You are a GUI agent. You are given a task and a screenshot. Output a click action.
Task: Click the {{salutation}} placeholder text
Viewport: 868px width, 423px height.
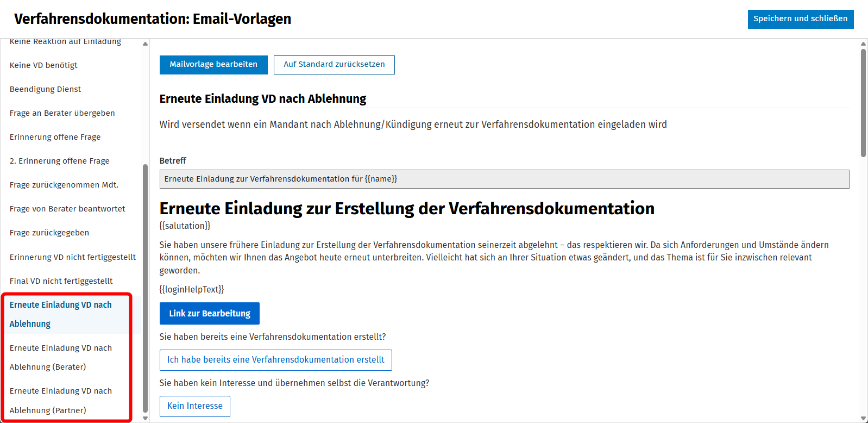(185, 226)
